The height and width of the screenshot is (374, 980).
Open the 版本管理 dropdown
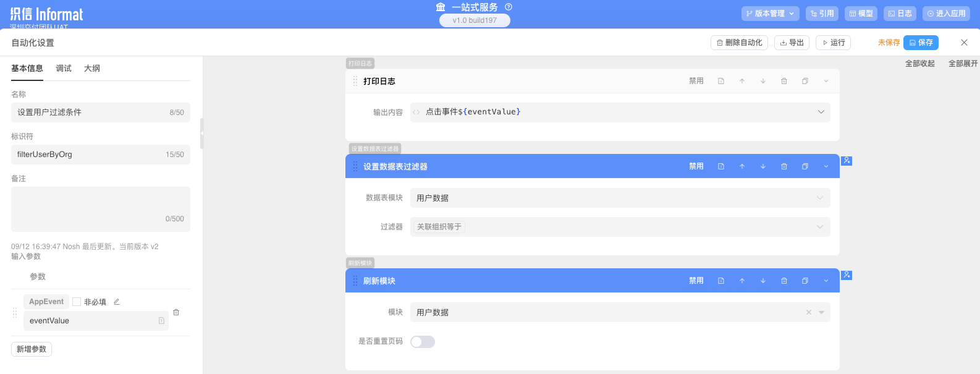(770, 14)
